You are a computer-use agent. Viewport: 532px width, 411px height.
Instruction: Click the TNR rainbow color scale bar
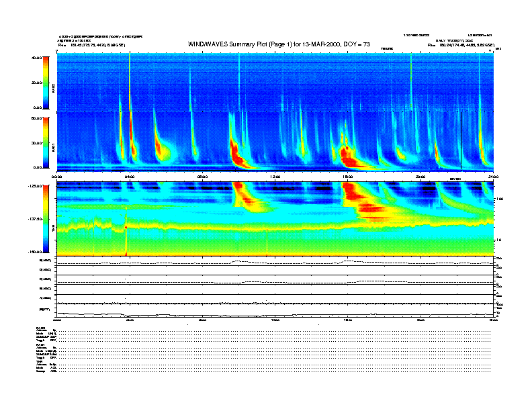pyautogui.click(x=46, y=219)
